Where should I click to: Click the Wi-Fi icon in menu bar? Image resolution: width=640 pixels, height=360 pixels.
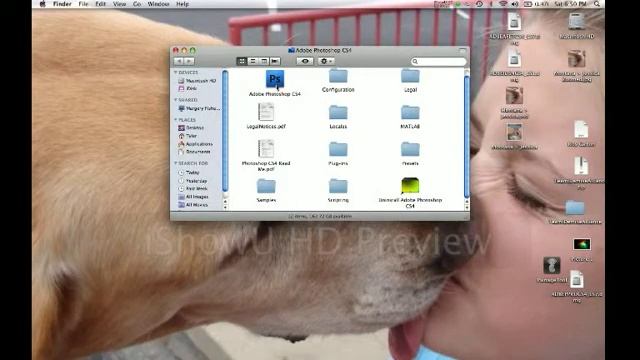(503, 4)
